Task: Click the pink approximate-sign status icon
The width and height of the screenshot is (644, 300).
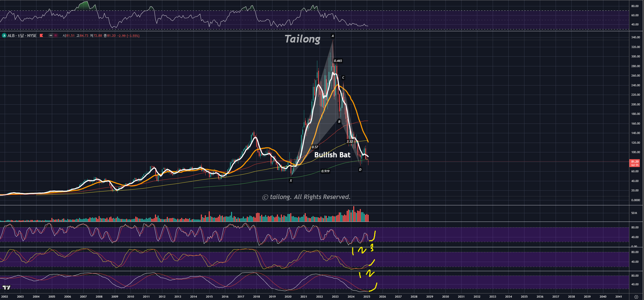Action: tap(56, 35)
